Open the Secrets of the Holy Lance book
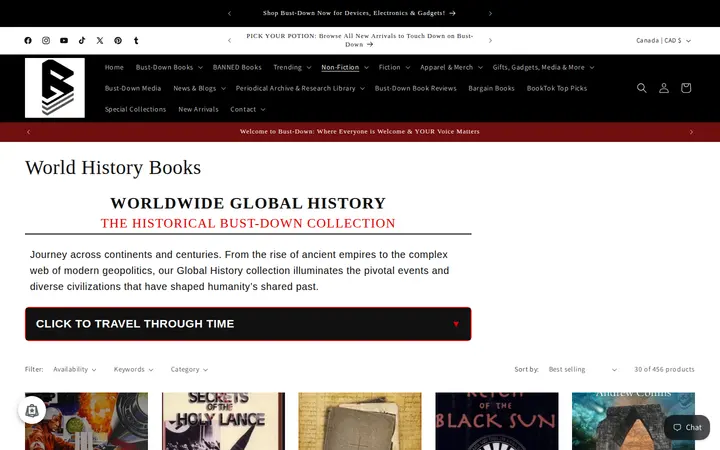 coord(223,421)
